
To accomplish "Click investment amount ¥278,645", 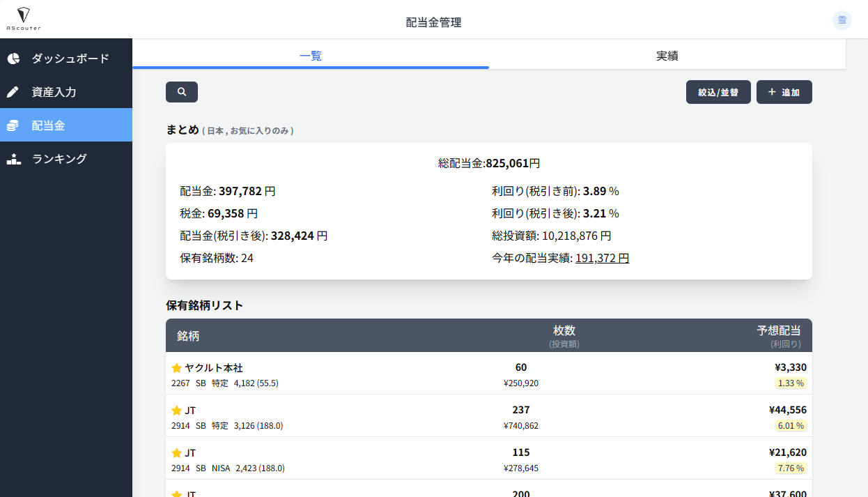I will click(521, 468).
